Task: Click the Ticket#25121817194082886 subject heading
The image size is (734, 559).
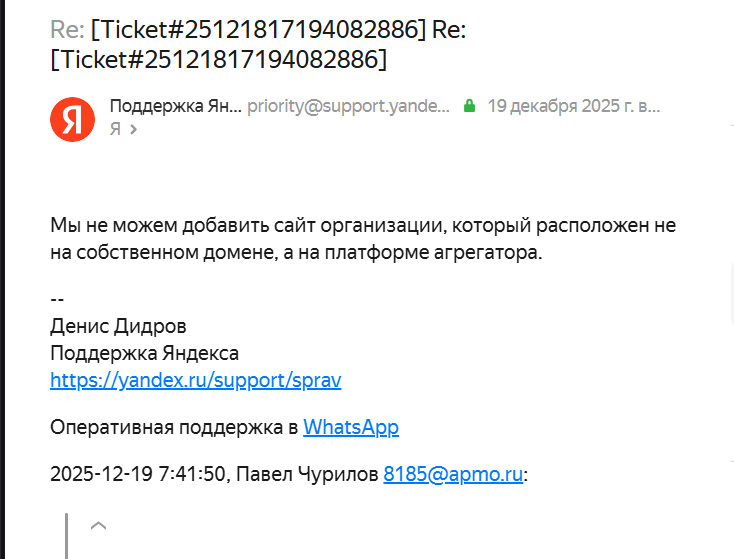Action: click(258, 30)
